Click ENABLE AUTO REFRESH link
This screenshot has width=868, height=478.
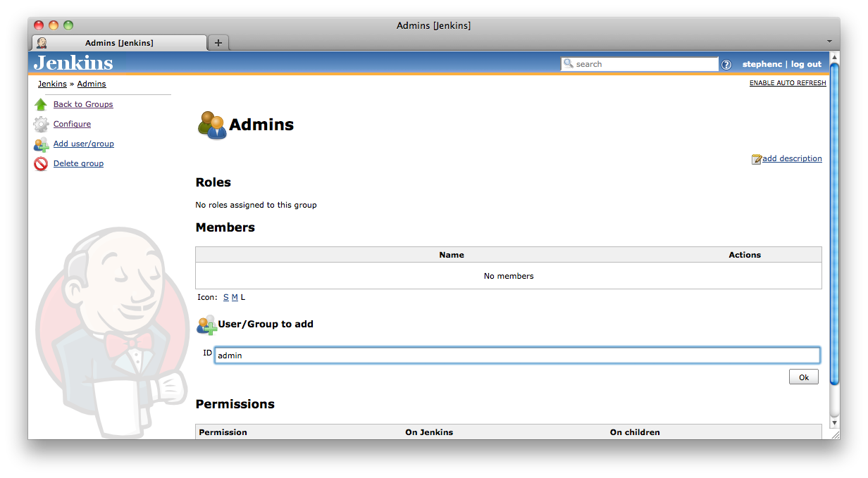pos(788,83)
